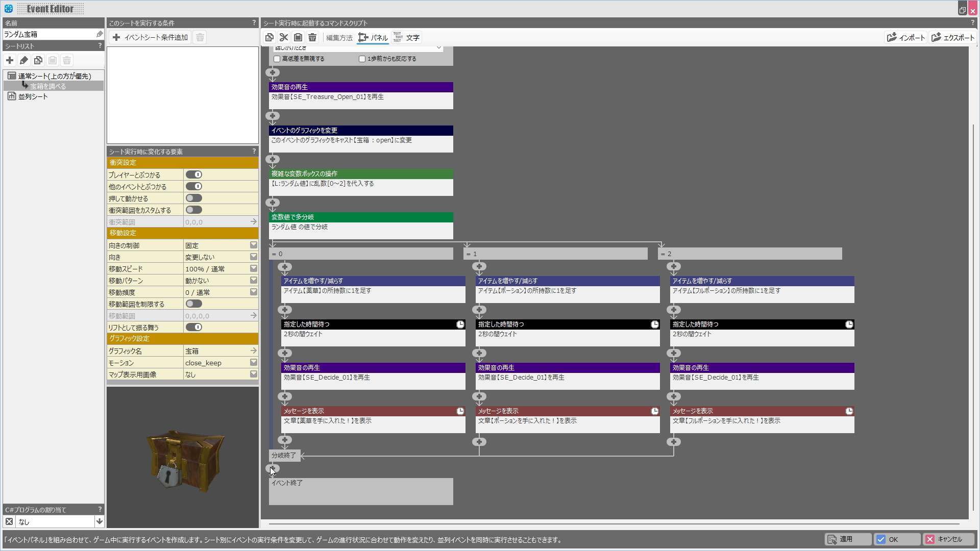Image resolution: width=980 pixels, height=551 pixels.
Task: Open 向き dropdown
Action: point(254,257)
